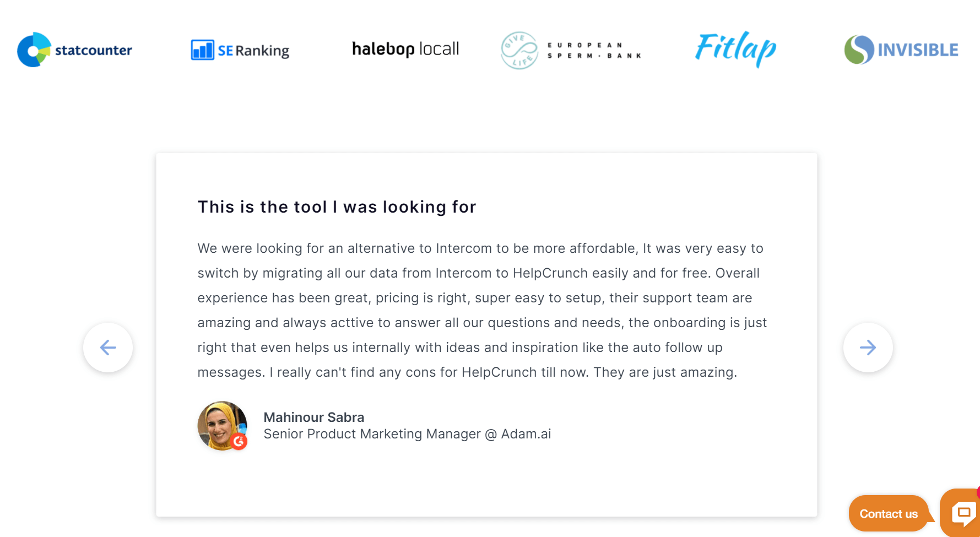
Task: Open the Invisible logo
Action: [901, 50]
